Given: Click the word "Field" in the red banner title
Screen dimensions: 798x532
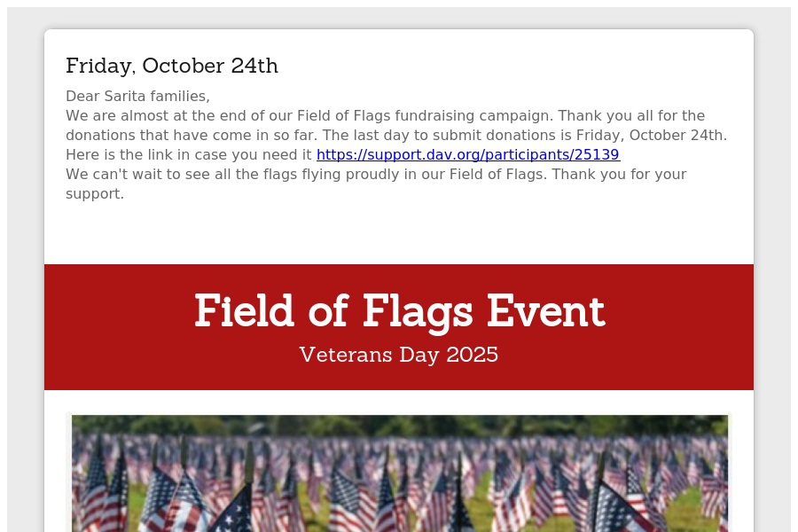Looking at the screenshot, I should click(244, 311).
